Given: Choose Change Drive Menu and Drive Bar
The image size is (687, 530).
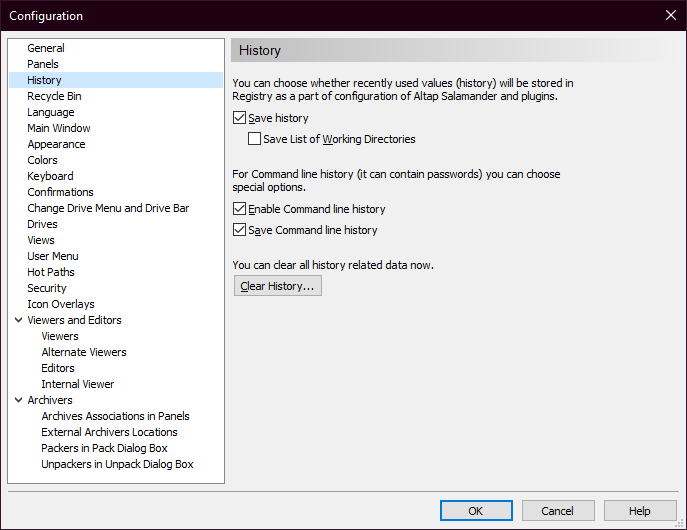Looking at the screenshot, I should (x=108, y=208).
